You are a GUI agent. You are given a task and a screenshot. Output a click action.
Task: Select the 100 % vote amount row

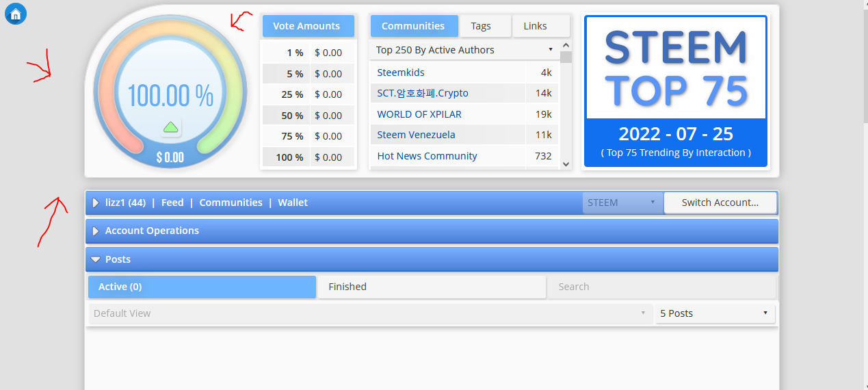pyautogui.click(x=308, y=157)
